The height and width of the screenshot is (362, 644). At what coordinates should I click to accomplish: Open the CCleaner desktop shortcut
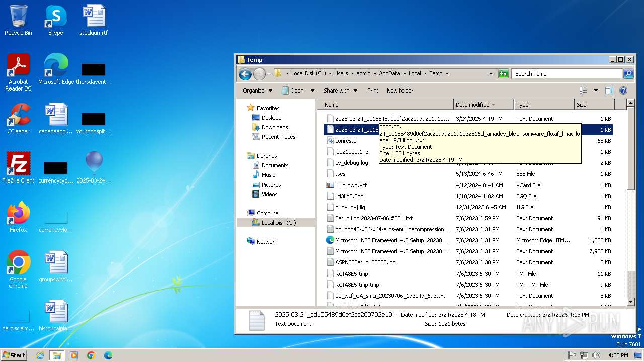18,119
